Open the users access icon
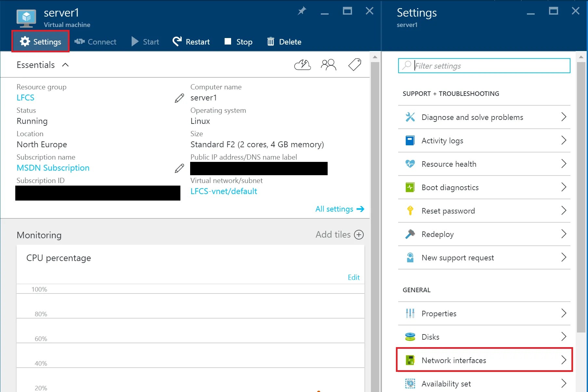 click(328, 65)
